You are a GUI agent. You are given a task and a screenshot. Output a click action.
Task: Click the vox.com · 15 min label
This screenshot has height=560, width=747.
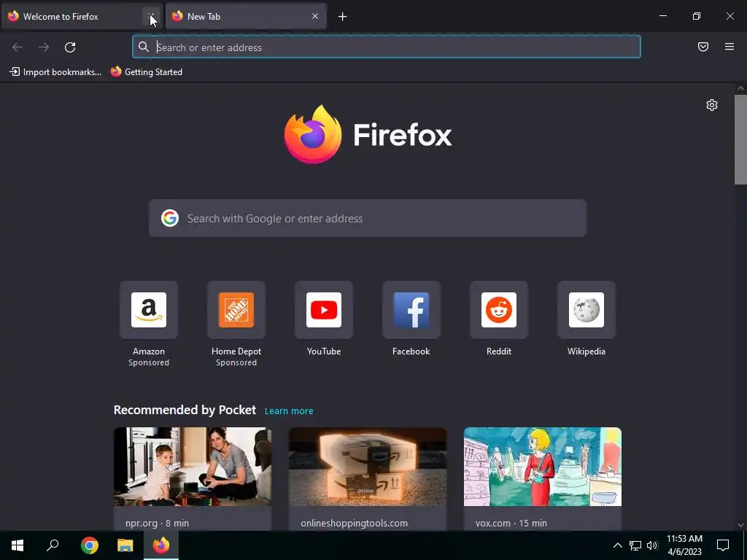(x=511, y=523)
